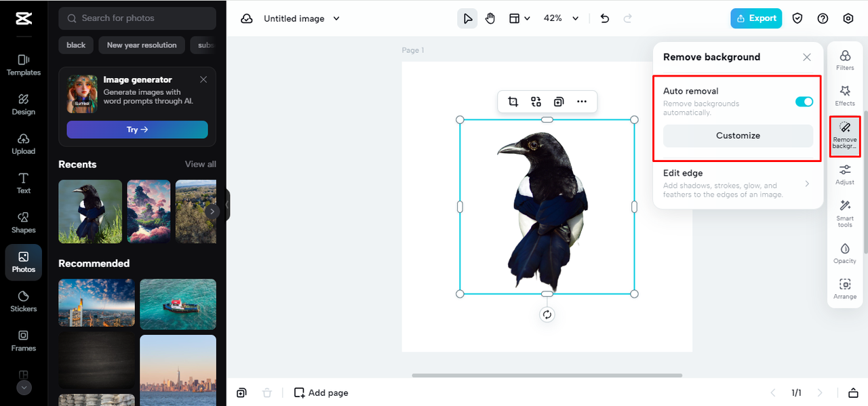Select the New York skyline sunset photo

178,370
